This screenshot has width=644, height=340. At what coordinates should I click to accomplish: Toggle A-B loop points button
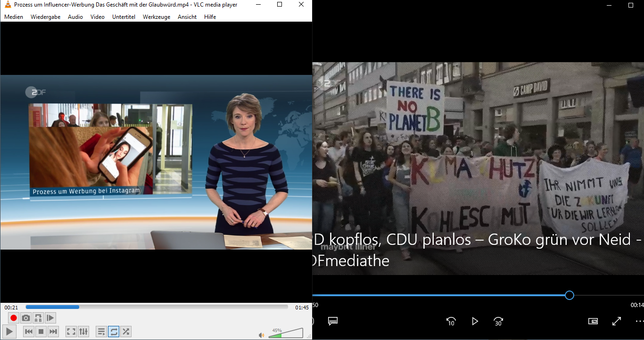tap(38, 318)
